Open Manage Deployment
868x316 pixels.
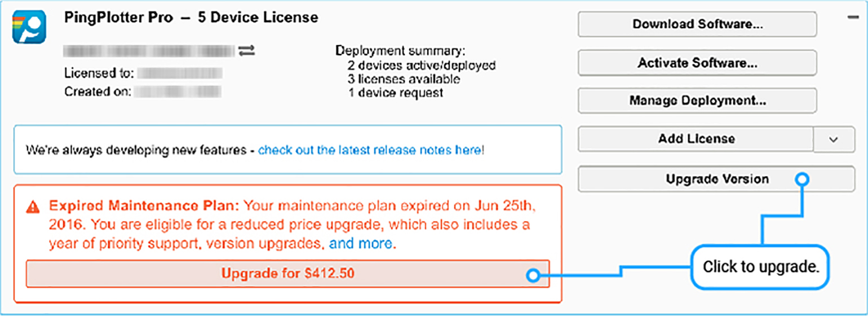point(697,101)
